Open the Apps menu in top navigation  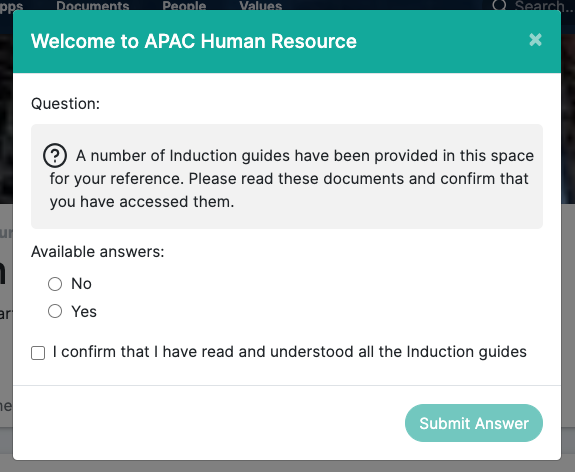(11, 5)
